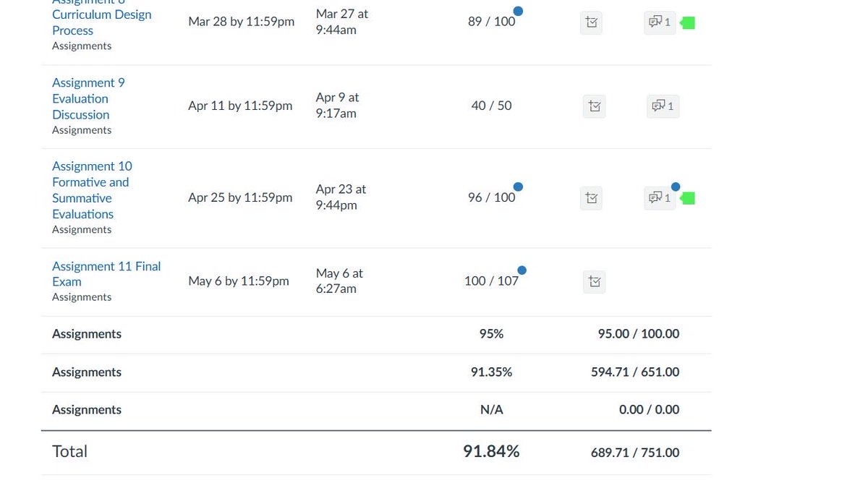The width and height of the screenshot is (868, 496).
Task: Click the 40 / 50 score cell
Action: pyautogui.click(x=491, y=106)
